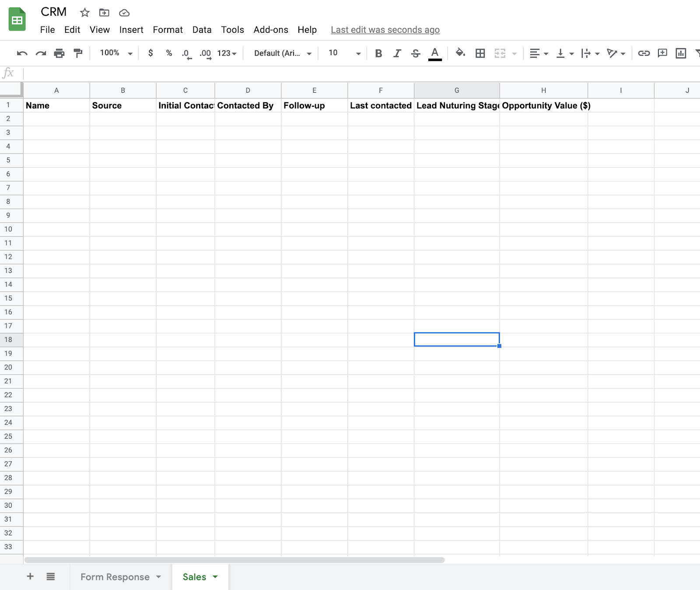Image resolution: width=700 pixels, height=590 pixels.
Task: Format selected cell as percent
Action: coord(168,53)
